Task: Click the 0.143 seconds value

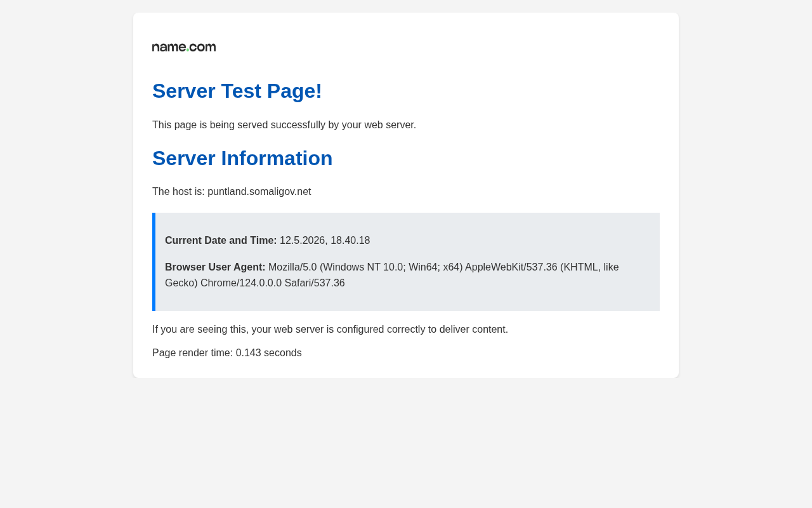Action: click(269, 353)
